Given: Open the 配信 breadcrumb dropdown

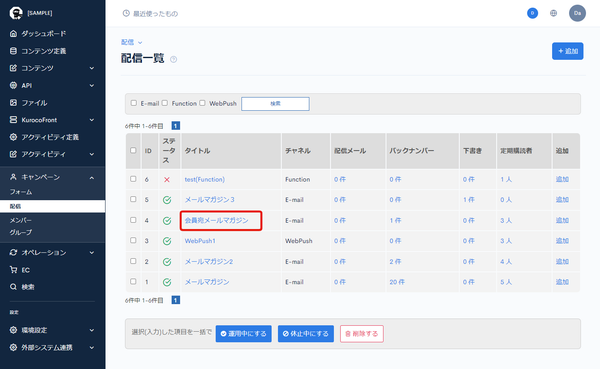Looking at the screenshot, I should [132, 42].
